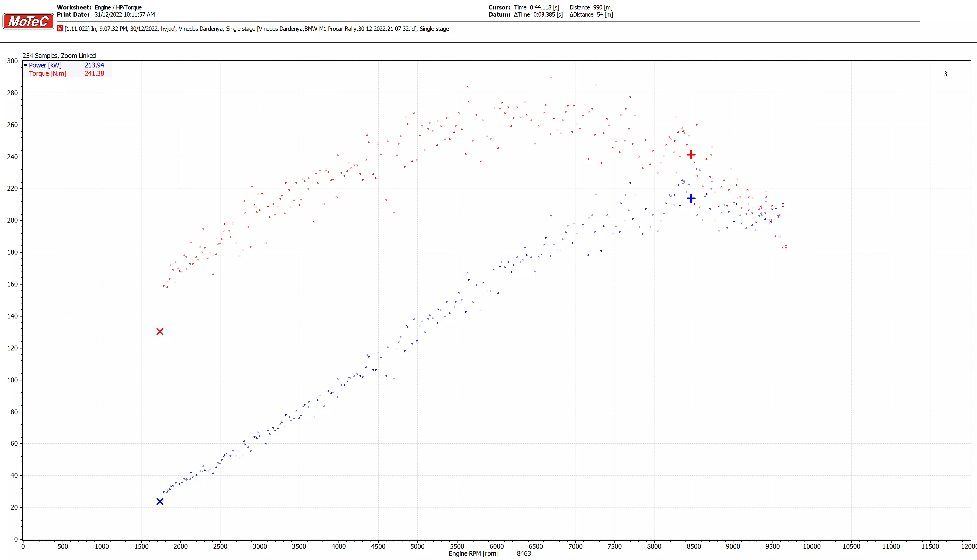
Task: Click the lap number 3 label
Action: [945, 74]
